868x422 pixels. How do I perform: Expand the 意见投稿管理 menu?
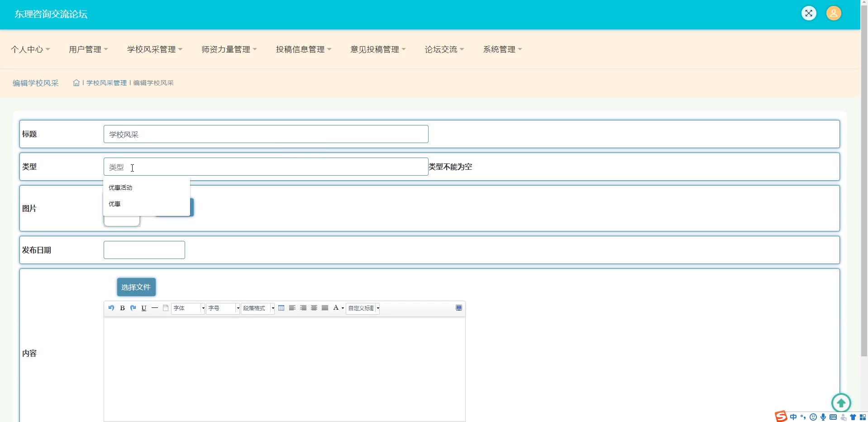pos(378,49)
